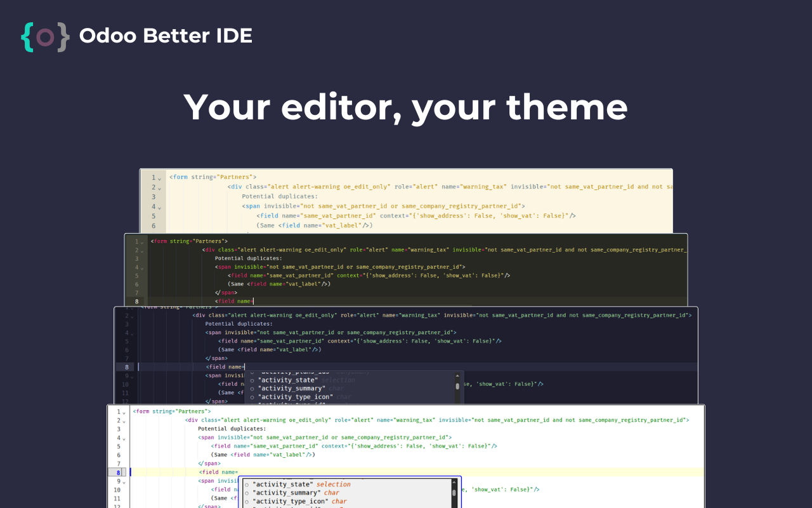
Task: Click the Odoo Better IDE braces logo
Action: (45, 37)
